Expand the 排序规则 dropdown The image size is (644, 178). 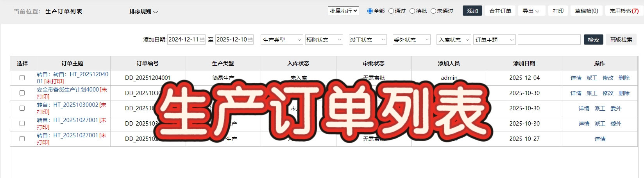(x=143, y=12)
